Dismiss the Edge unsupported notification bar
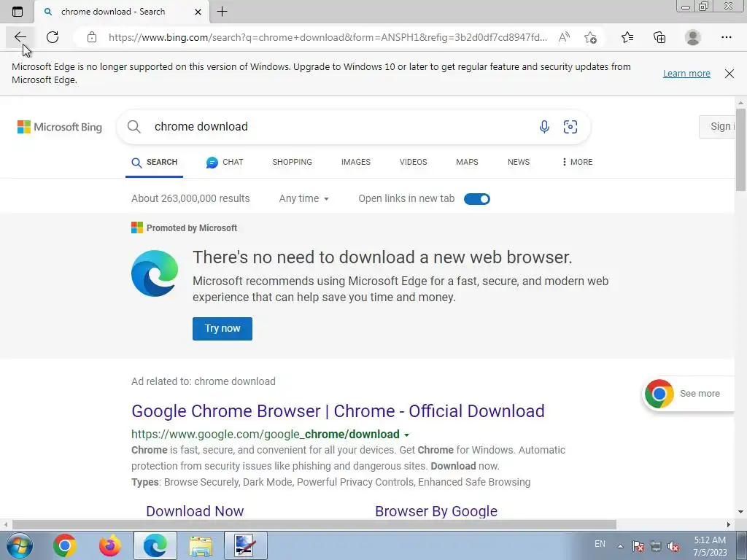 tap(729, 74)
